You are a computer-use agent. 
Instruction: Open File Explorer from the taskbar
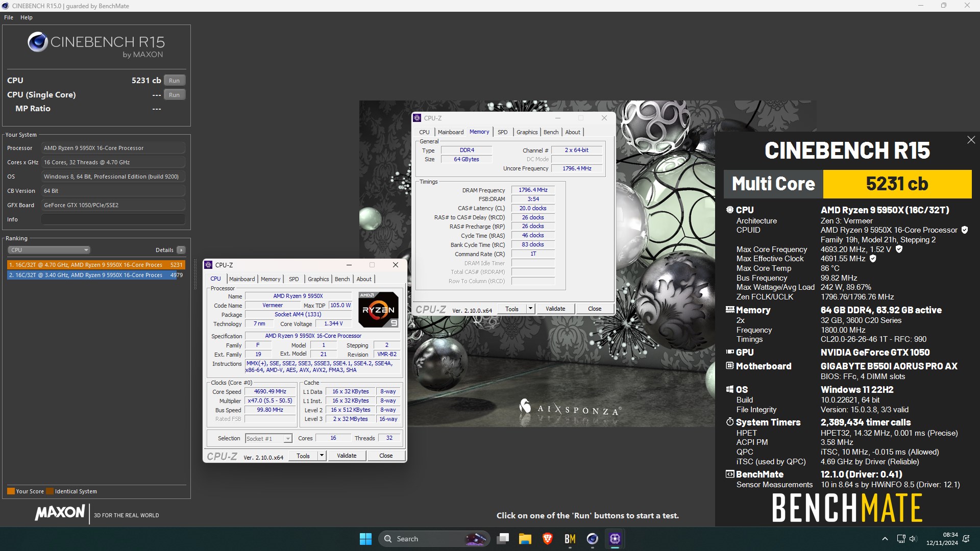pyautogui.click(x=525, y=539)
